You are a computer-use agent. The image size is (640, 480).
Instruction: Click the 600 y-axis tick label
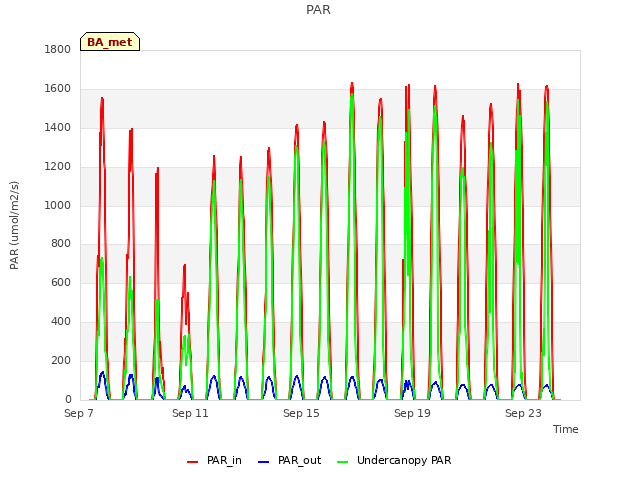coord(61,282)
